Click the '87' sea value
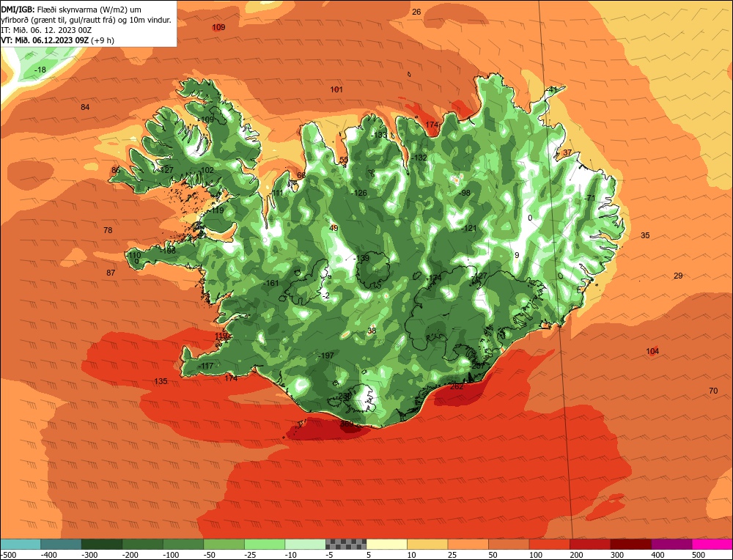The width and height of the screenshot is (733, 560). pyautogui.click(x=111, y=273)
